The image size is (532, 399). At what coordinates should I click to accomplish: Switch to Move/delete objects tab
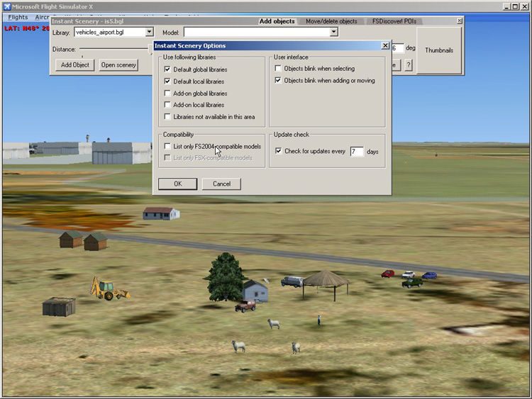point(331,21)
